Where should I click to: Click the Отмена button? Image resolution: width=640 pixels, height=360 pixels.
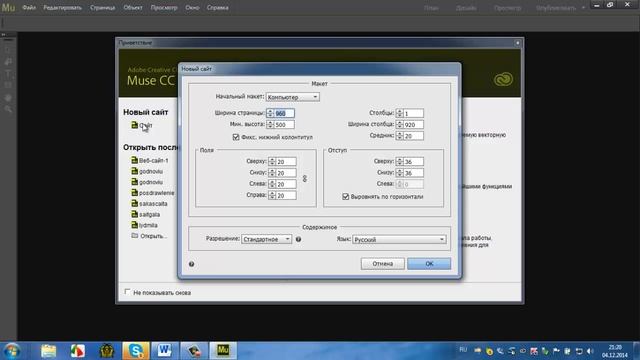coord(382,264)
